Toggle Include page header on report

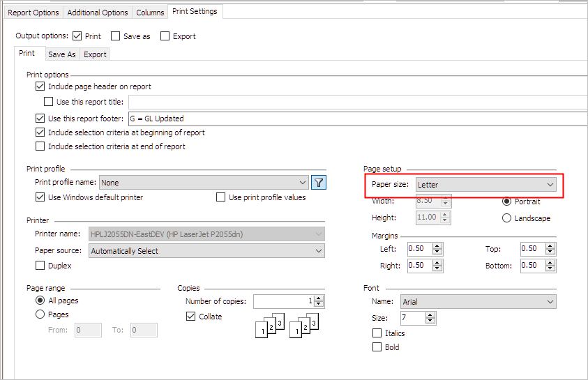[40, 86]
